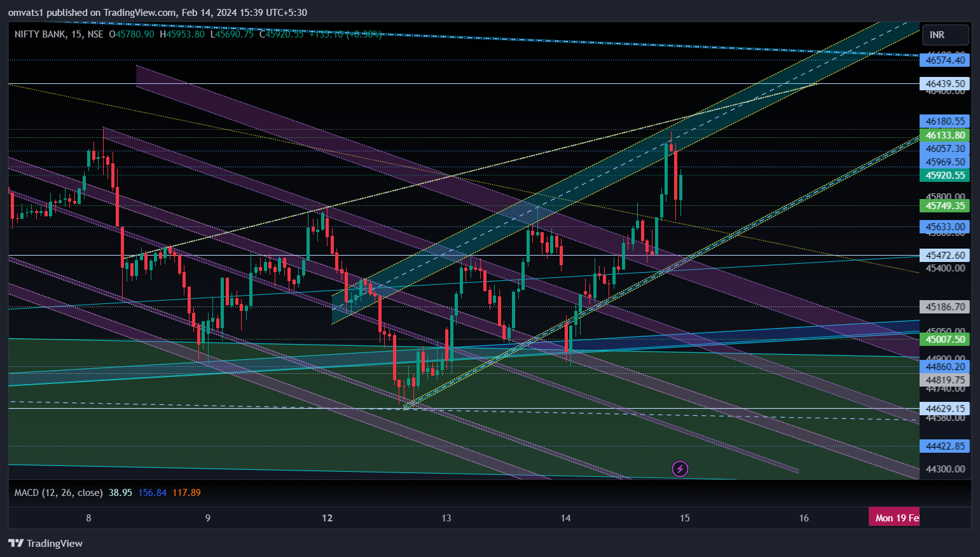Click the MACD (12, 26, close) indicator legend

click(x=59, y=492)
